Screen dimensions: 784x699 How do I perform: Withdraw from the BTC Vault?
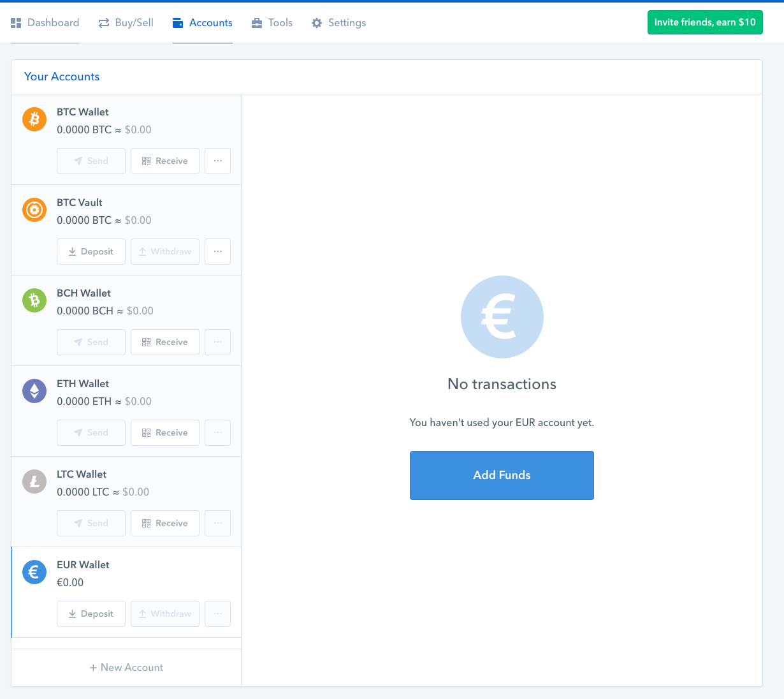165,252
